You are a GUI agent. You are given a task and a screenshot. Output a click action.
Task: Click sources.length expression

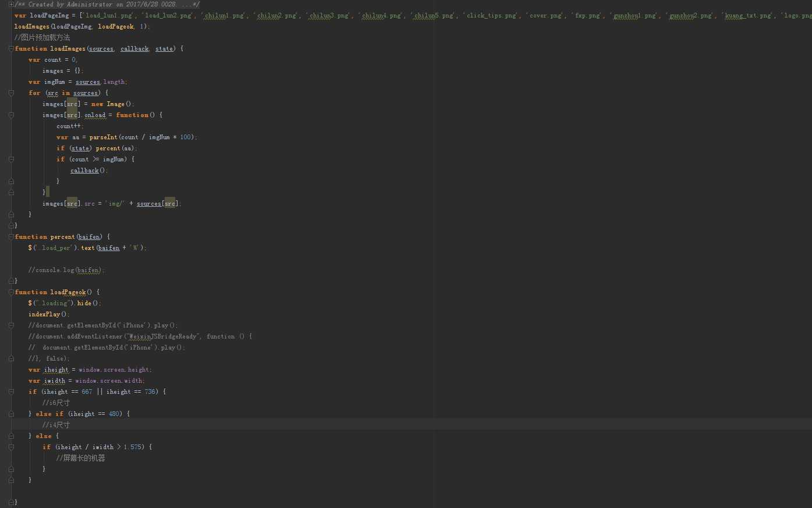click(x=101, y=82)
